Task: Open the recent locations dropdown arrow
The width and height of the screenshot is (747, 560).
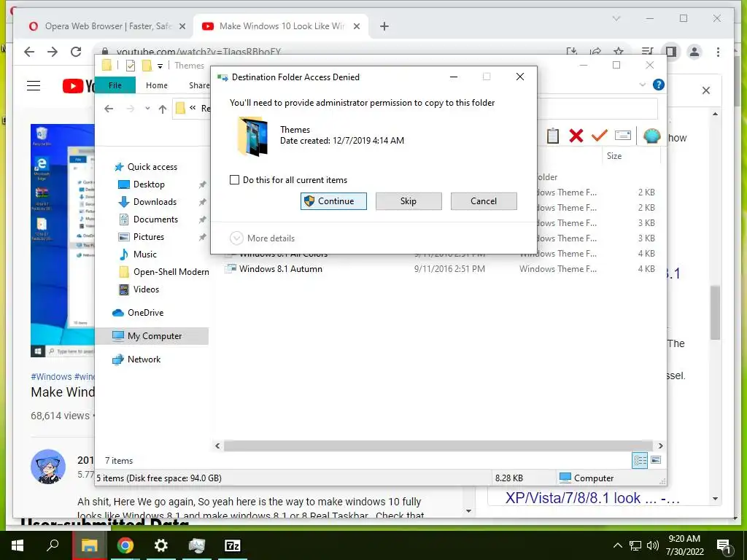Action: point(147,109)
